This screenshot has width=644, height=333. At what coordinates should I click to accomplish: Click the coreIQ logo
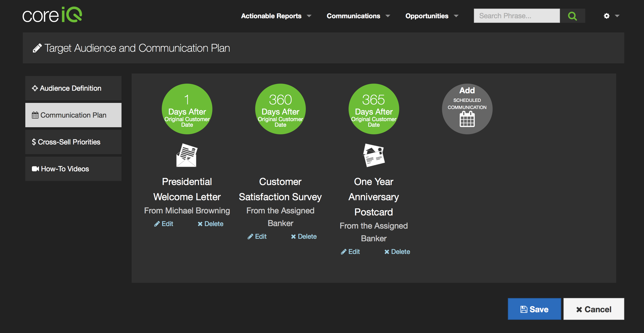[x=52, y=15]
